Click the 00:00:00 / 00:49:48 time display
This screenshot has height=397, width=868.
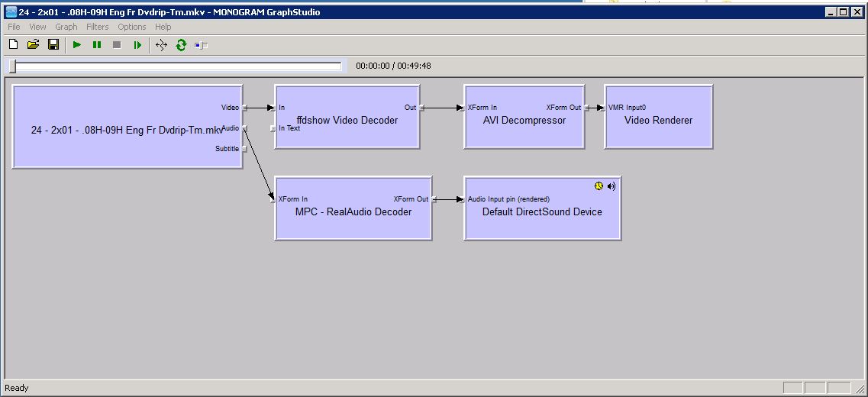pos(393,66)
